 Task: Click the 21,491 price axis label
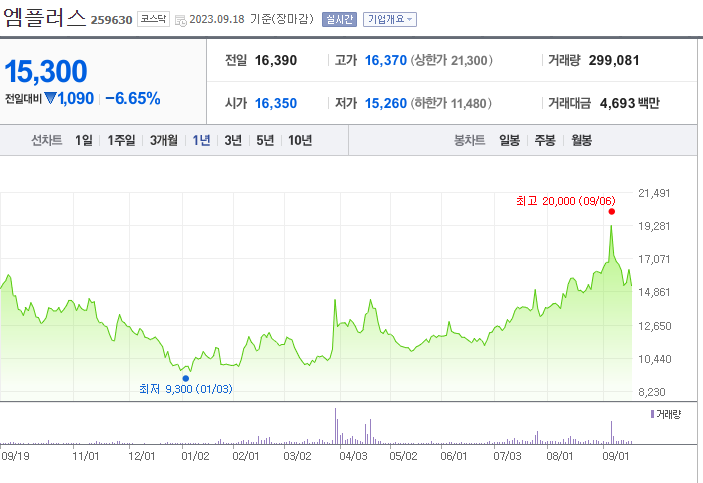(654, 193)
